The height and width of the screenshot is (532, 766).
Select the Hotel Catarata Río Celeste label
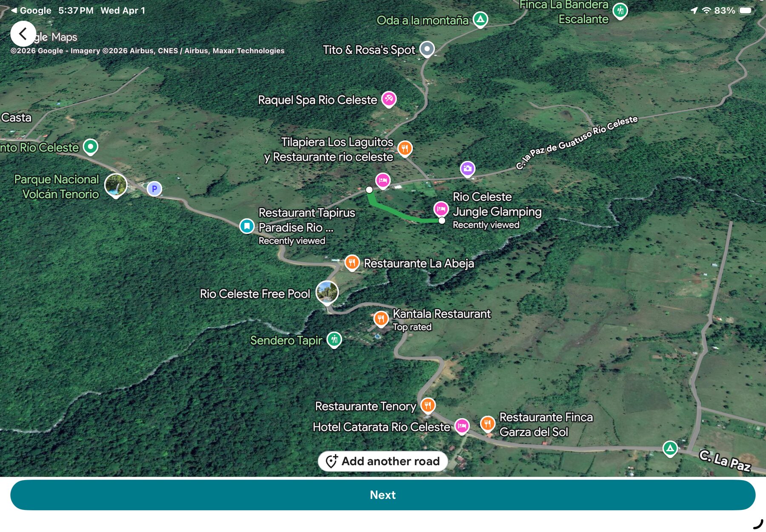pyautogui.click(x=381, y=427)
